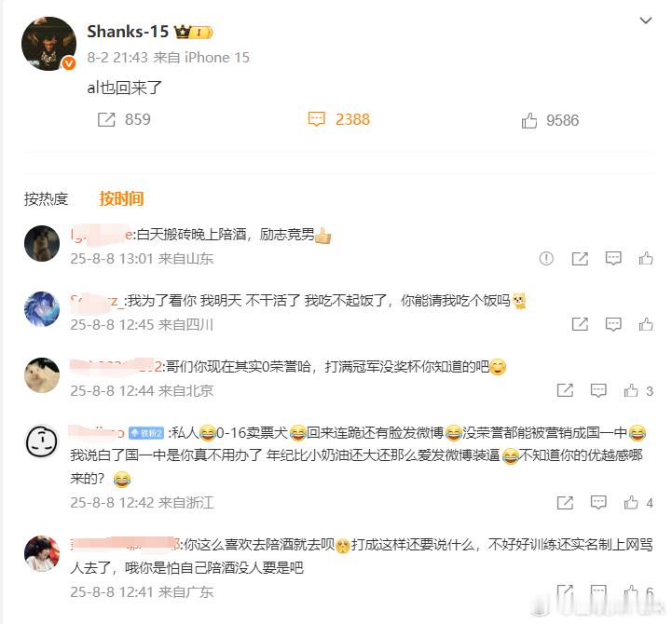Reply to the comment from 浙江
The width and height of the screenshot is (672, 624).
click(598, 502)
